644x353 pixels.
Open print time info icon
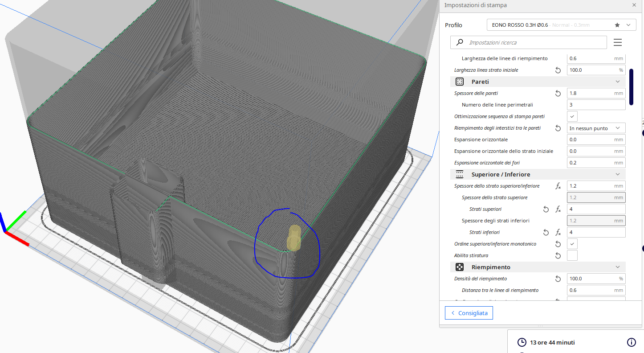point(631,342)
